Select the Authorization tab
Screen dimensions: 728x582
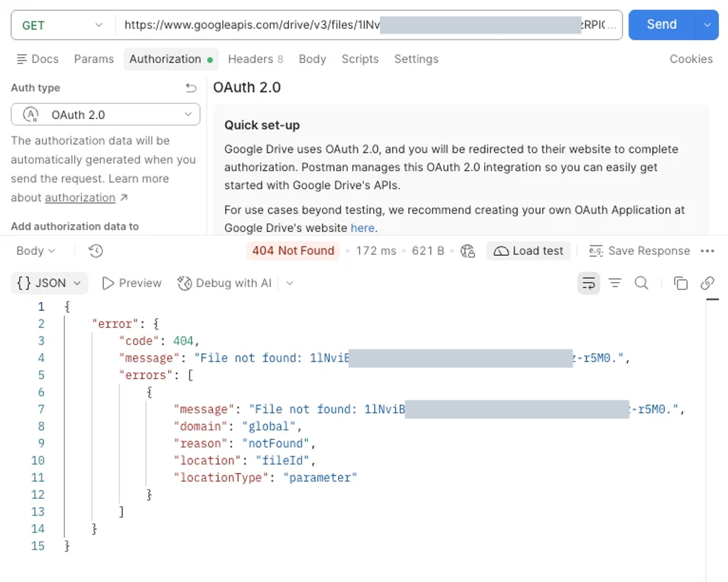pyautogui.click(x=171, y=59)
